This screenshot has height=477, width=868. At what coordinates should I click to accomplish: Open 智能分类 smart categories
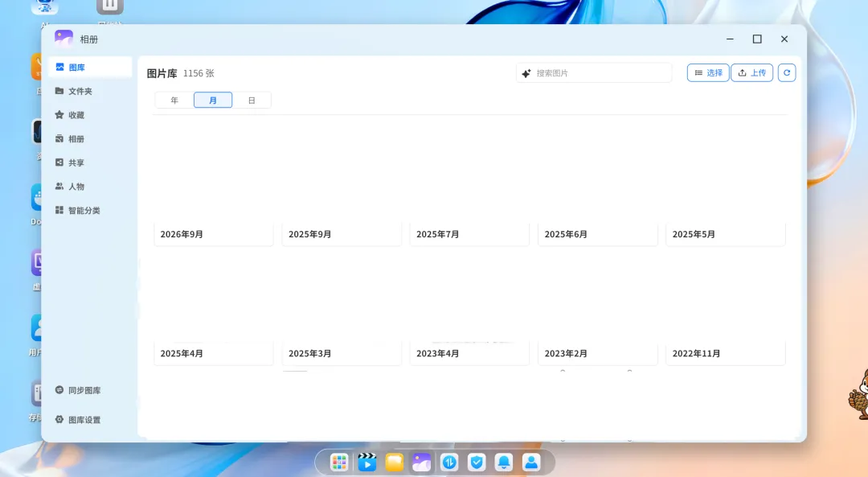(x=90, y=210)
